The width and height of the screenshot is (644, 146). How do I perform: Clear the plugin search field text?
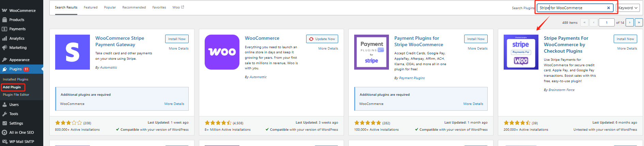pyautogui.click(x=609, y=8)
